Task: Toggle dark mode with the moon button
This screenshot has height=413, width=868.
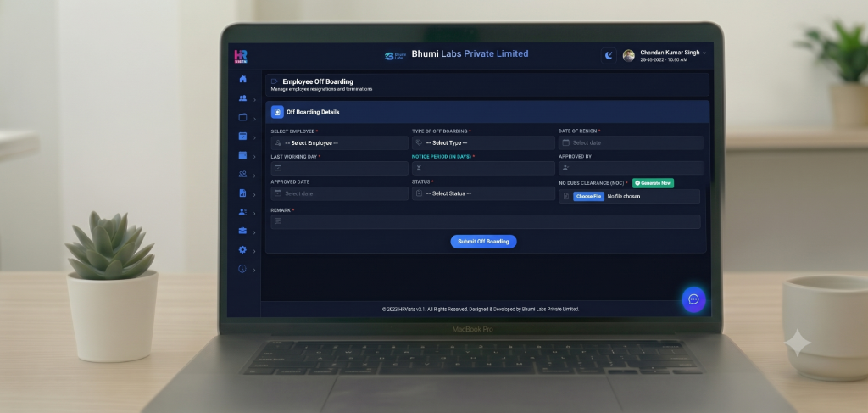Action: (609, 55)
